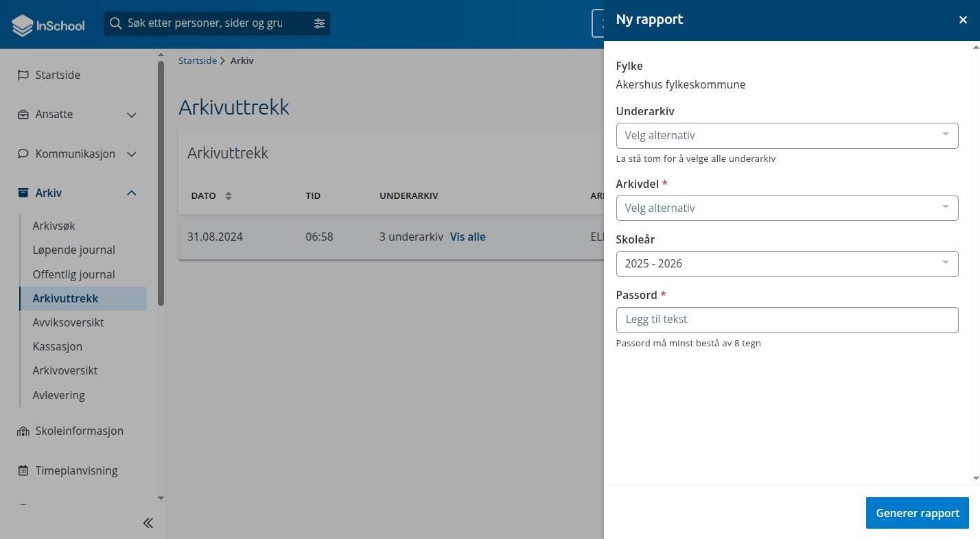Open search filter settings icon

coord(320,23)
